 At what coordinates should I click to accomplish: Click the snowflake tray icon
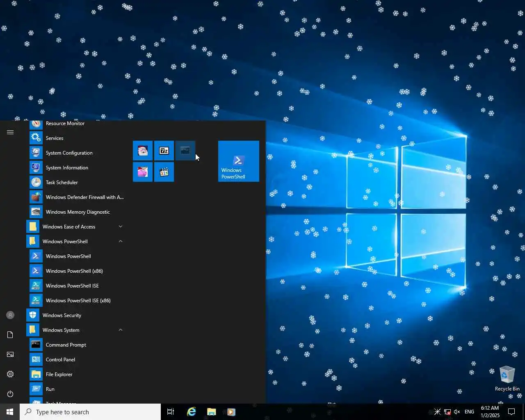click(x=437, y=412)
